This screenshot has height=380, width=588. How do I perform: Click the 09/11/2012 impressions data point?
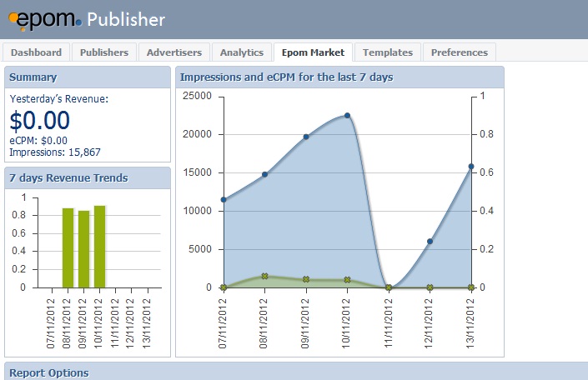click(x=306, y=137)
